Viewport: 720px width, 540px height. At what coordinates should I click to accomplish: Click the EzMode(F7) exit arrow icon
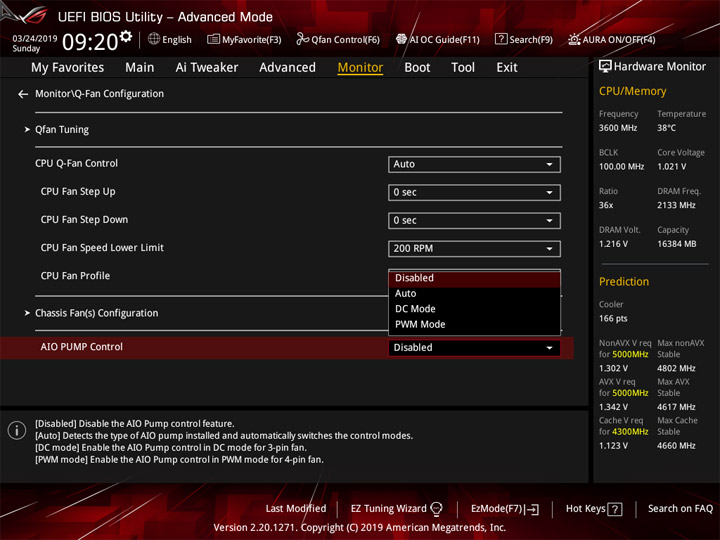[533, 509]
